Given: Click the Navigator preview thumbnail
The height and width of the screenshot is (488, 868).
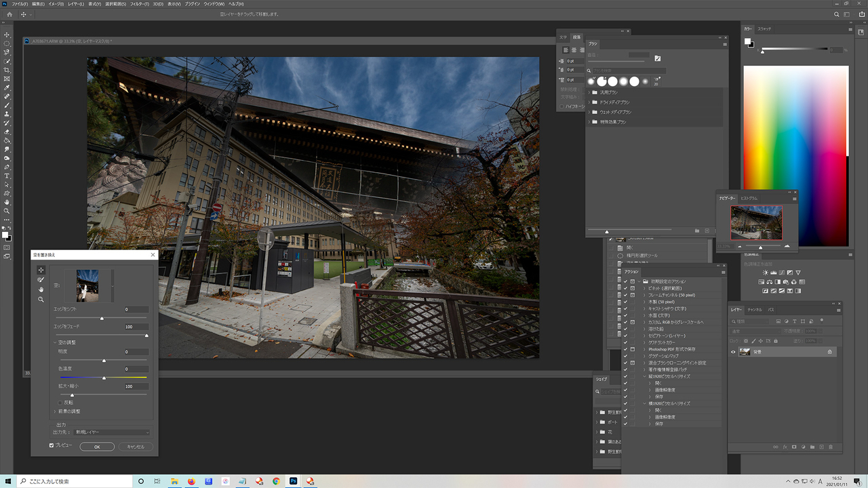Looking at the screenshot, I should 756,222.
